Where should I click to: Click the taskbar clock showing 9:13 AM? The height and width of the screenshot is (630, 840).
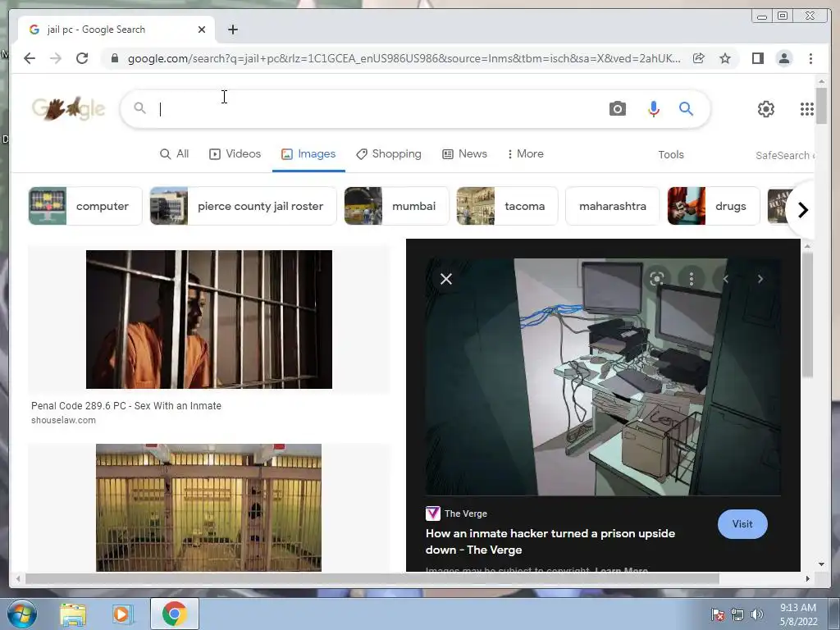(798, 614)
